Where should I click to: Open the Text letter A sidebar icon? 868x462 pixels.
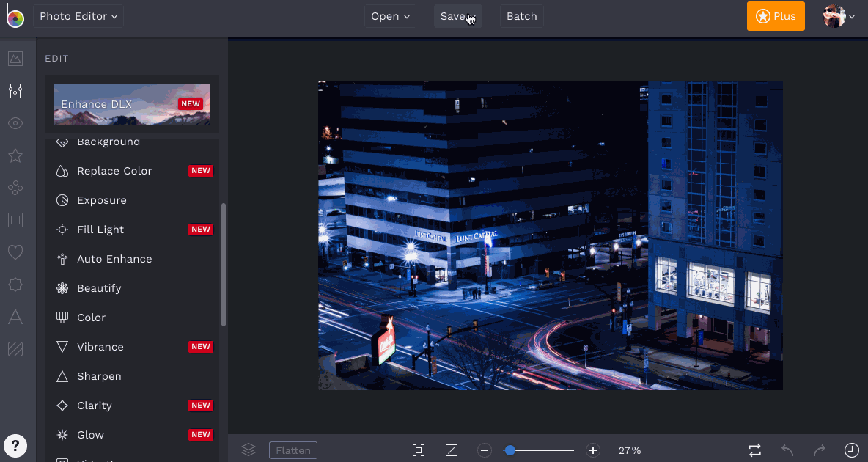(x=15, y=317)
